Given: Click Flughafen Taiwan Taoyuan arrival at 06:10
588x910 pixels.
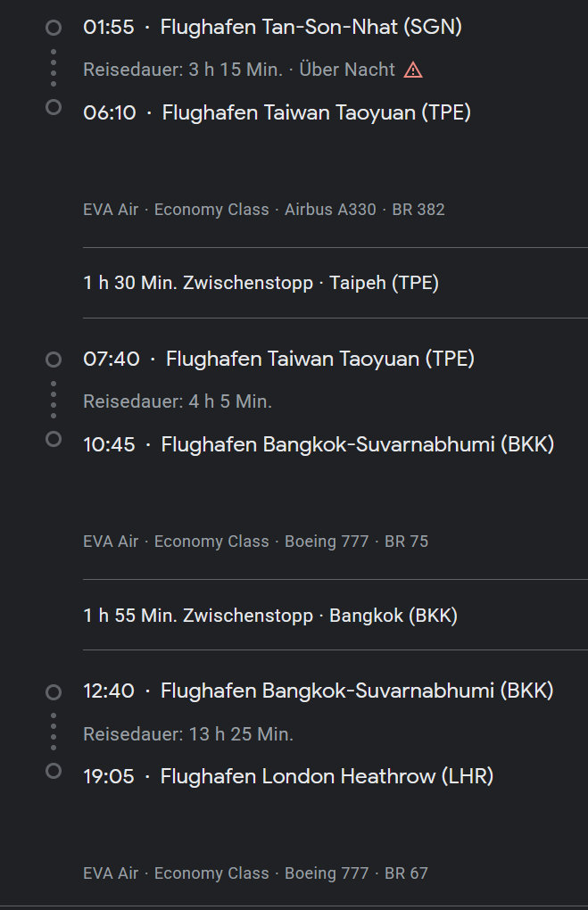Looking at the screenshot, I should pyautogui.click(x=317, y=112).
